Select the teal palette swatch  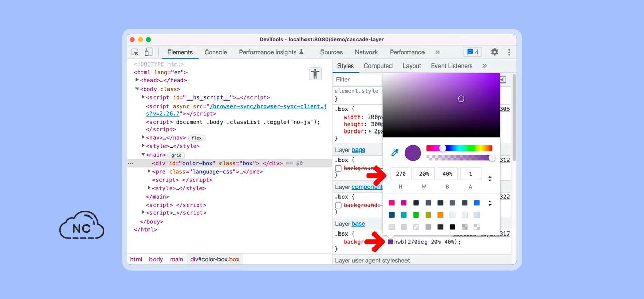click(404, 215)
